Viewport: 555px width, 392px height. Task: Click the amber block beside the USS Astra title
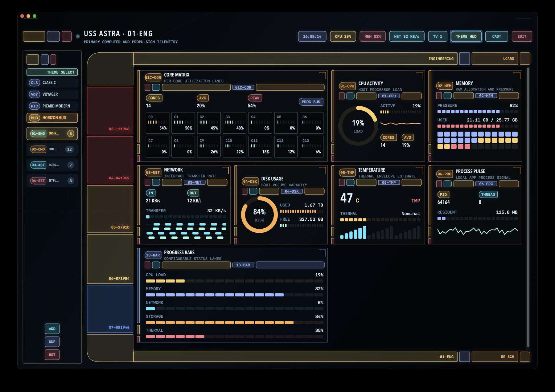point(34,36)
